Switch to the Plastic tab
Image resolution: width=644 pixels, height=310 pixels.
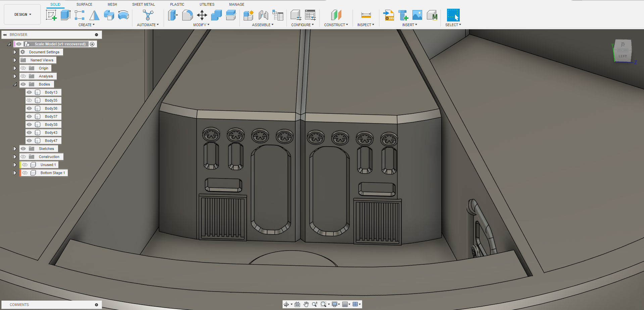click(177, 4)
